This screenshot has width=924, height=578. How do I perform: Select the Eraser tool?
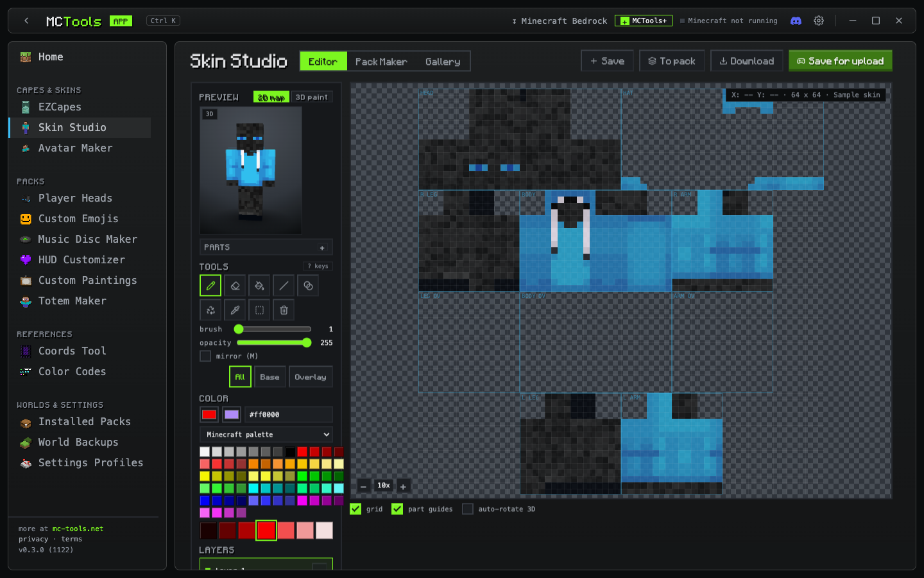[x=235, y=286]
